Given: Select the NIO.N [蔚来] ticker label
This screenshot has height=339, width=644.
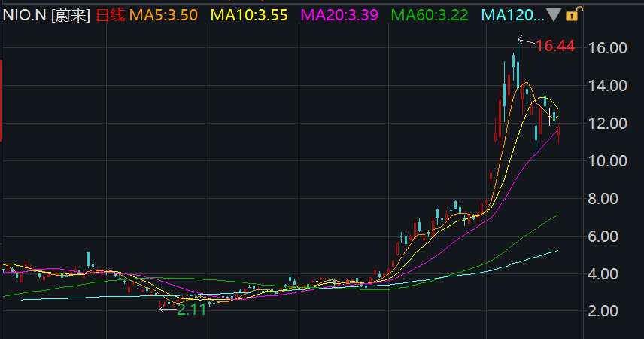Looking at the screenshot, I should pyautogui.click(x=47, y=15).
